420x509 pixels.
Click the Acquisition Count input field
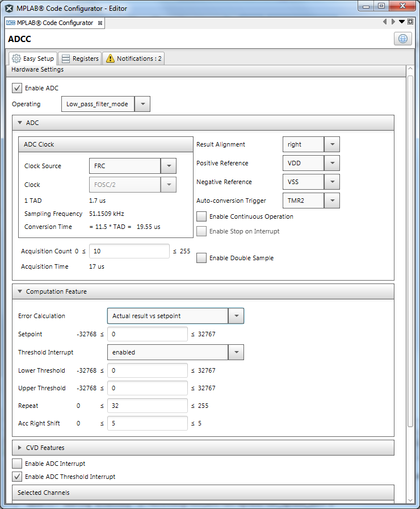(x=129, y=251)
